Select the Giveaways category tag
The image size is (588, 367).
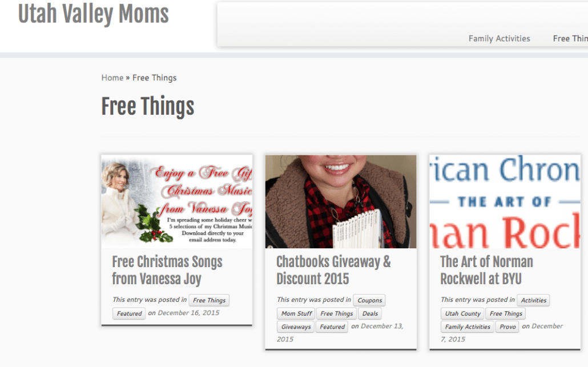[x=296, y=327]
